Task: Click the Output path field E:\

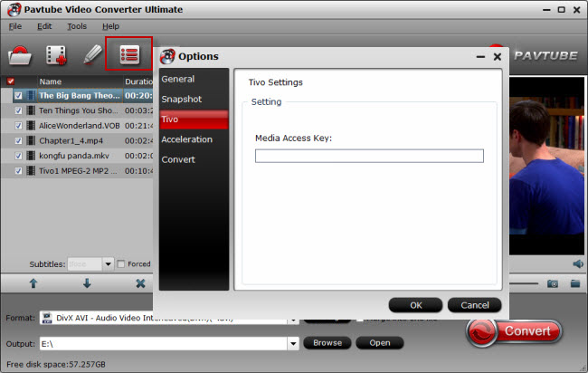Action: 164,343
